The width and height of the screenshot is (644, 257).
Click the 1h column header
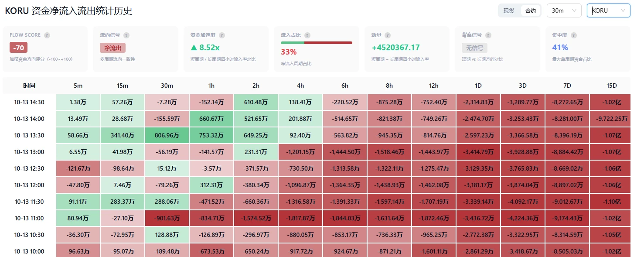click(211, 86)
